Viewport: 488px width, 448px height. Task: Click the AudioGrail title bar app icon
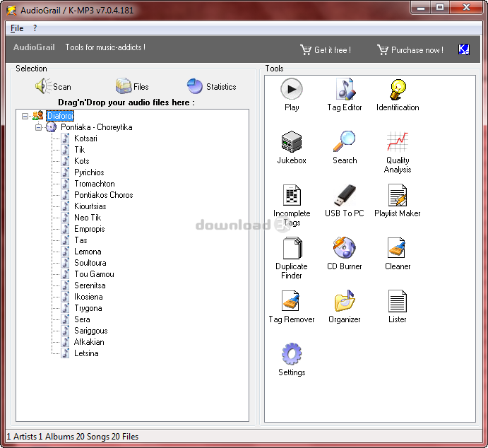click(x=11, y=11)
